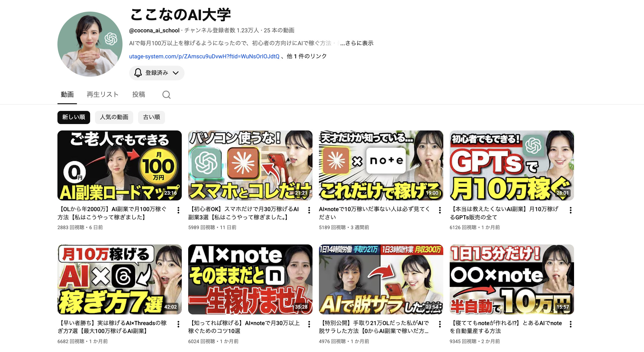The width and height of the screenshot is (644, 352).
Task: Open the options menu for the スマホだけで月30万 video
Action: [309, 210]
